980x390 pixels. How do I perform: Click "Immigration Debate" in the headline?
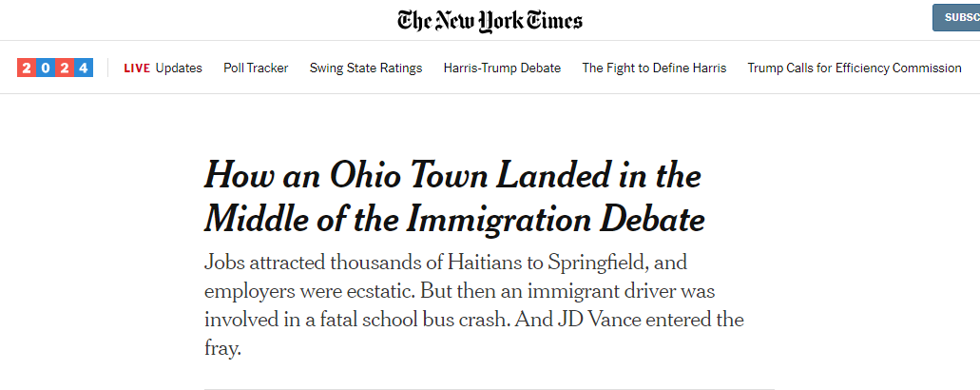click(x=556, y=219)
